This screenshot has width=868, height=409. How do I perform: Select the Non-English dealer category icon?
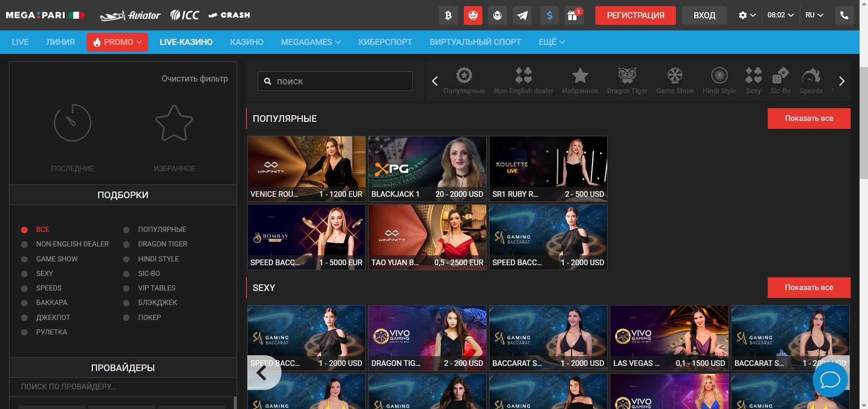pyautogui.click(x=523, y=81)
